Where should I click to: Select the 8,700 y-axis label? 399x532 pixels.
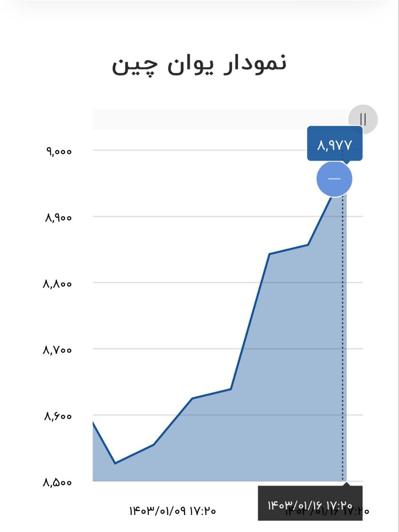(x=57, y=350)
